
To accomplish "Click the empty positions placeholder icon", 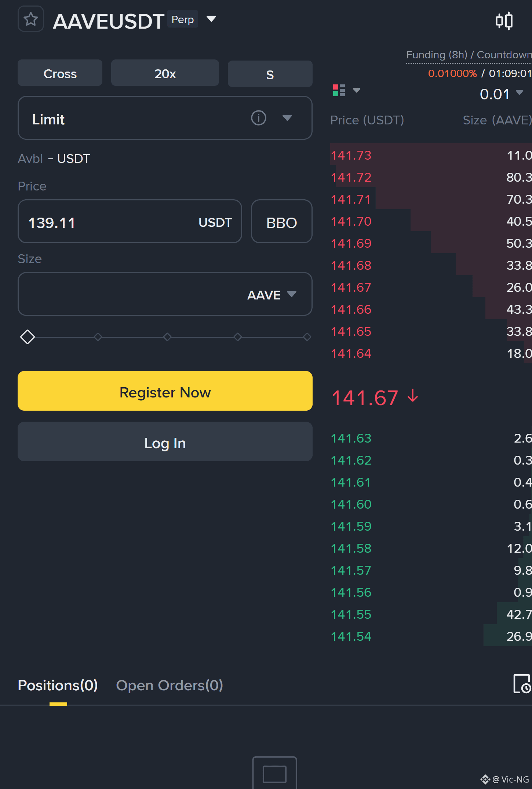I will tap(274, 772).
